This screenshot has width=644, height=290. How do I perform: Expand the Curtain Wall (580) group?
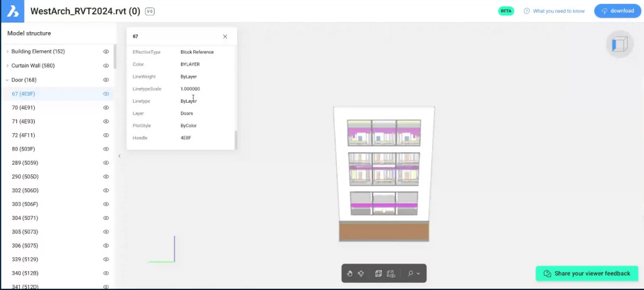click(x=7, y=66)
